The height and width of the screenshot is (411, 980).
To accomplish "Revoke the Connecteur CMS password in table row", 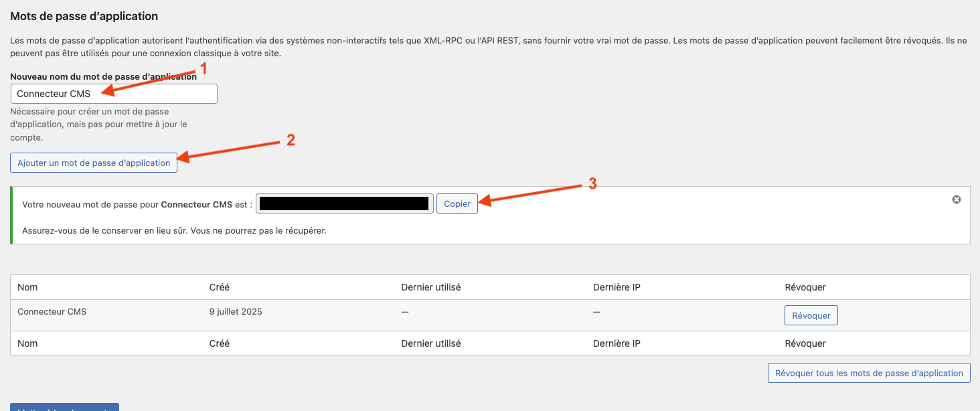I will [x=811, y=315].
